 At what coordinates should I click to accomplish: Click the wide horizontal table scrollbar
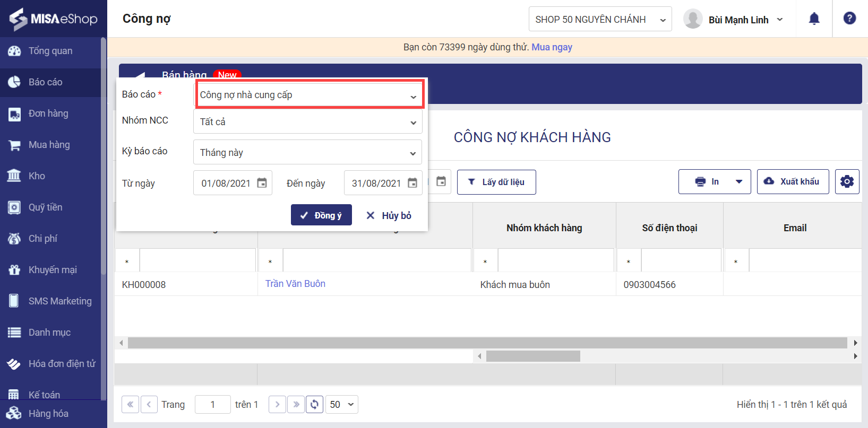click(487, 343)
